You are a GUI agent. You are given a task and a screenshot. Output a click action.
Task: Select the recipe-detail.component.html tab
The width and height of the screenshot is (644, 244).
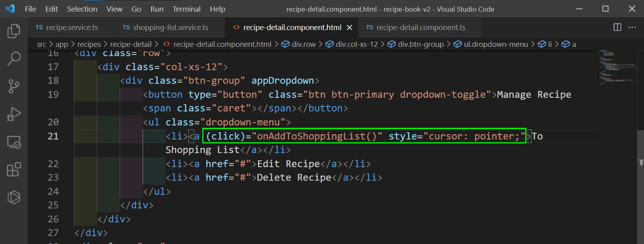click(x=292, y=28)
